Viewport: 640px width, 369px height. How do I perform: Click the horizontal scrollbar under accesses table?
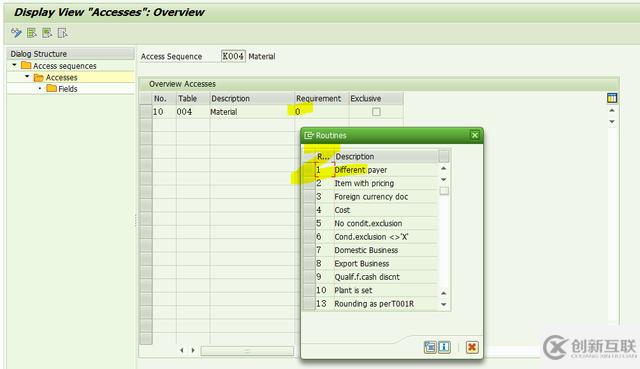[x=247, y=351]
